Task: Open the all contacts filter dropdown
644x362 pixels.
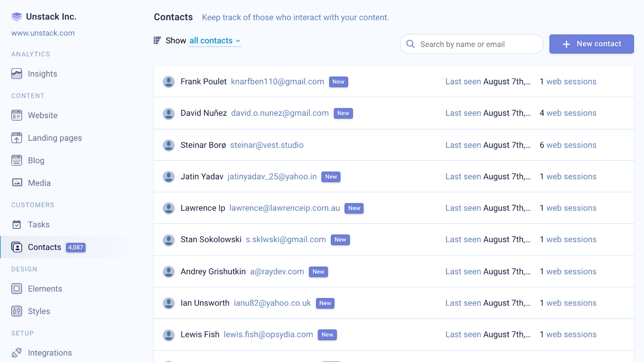Action: point(215,41)
